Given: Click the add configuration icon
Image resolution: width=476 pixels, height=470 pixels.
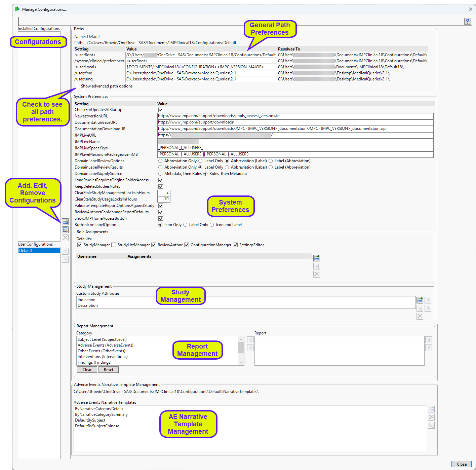Looking at the screenshot, I should [65, 222].
